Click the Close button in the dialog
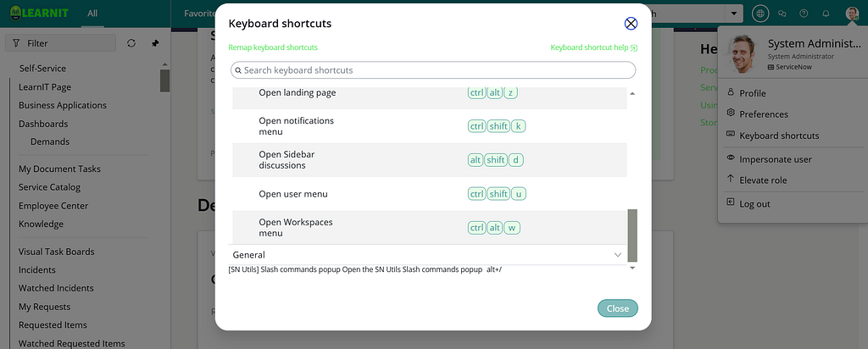The width and height of the screenshot is (868, 349). 618,308
